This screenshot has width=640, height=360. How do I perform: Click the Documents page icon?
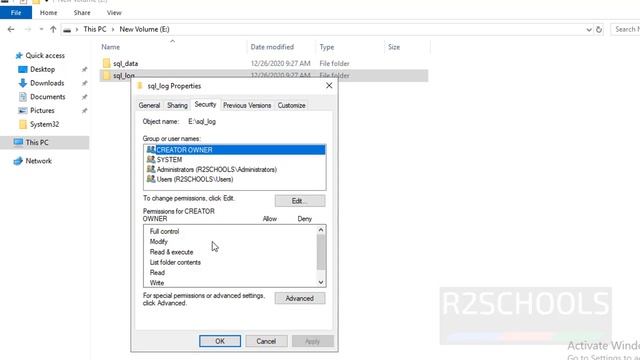pyautogui.click(x=23, y=97)
